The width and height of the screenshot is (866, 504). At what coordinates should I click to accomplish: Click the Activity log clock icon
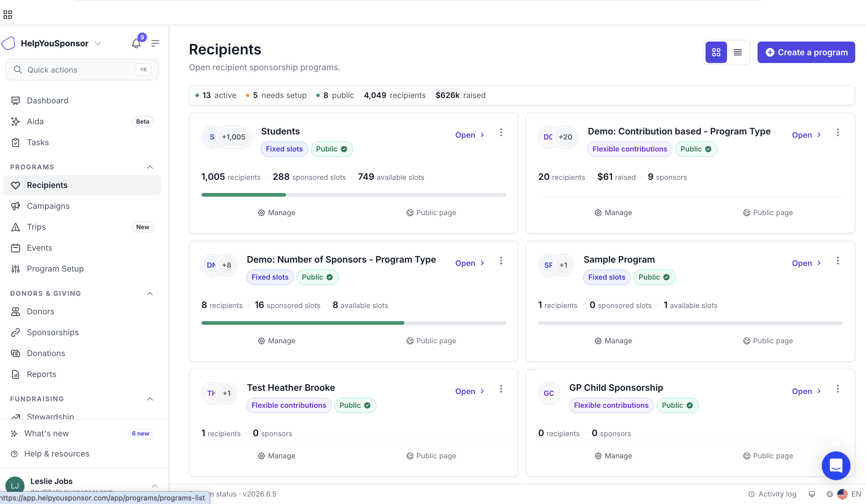click(752, 494)
